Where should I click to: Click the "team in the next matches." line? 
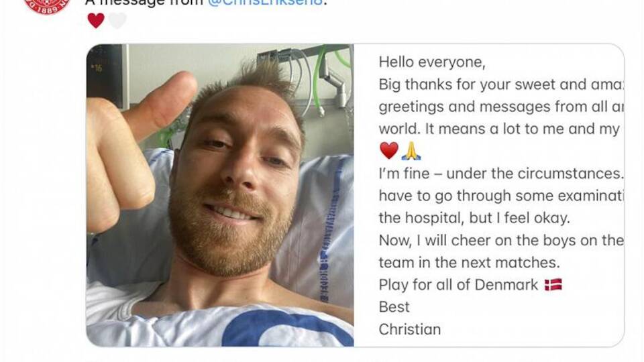[469, 262]
